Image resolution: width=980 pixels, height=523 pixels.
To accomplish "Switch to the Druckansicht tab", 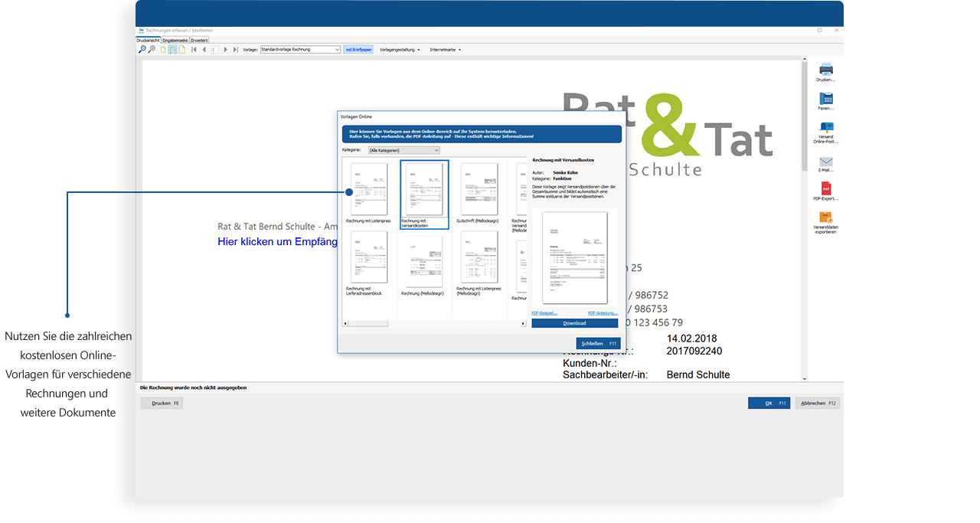I will pos(149,40).
